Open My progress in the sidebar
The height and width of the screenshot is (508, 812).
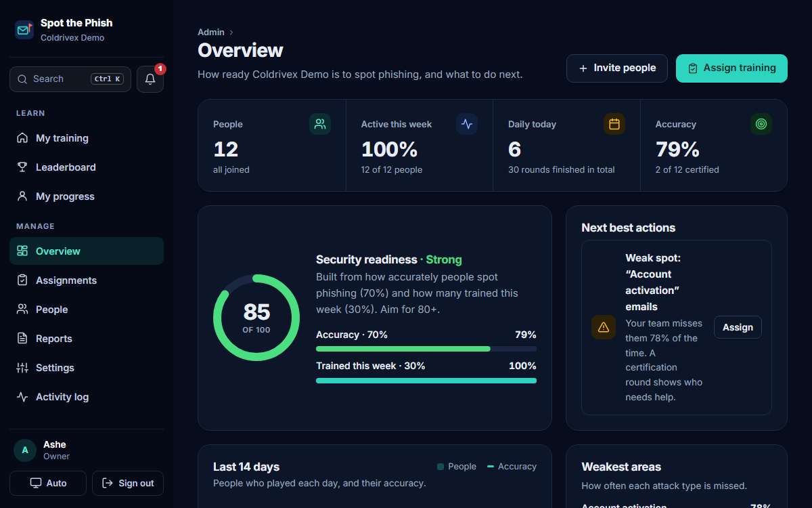click(87, 196)
